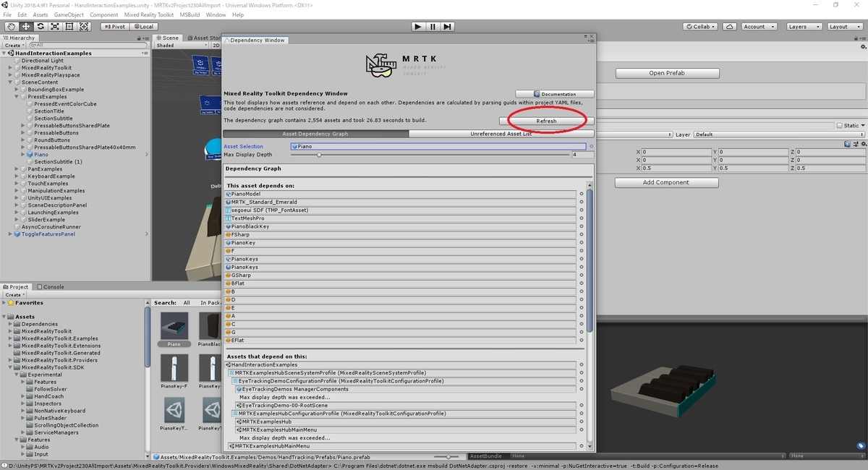
Task: Click the Inspector lock icon
Action: [855, 38]
